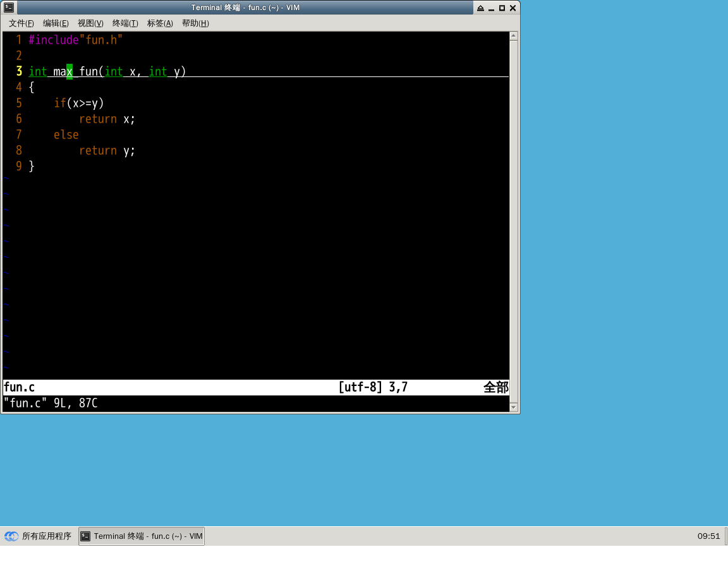Open the 文件(F) menu
Image resolution: width=728 pixels, height=566 pixels.
coord(21,23)
